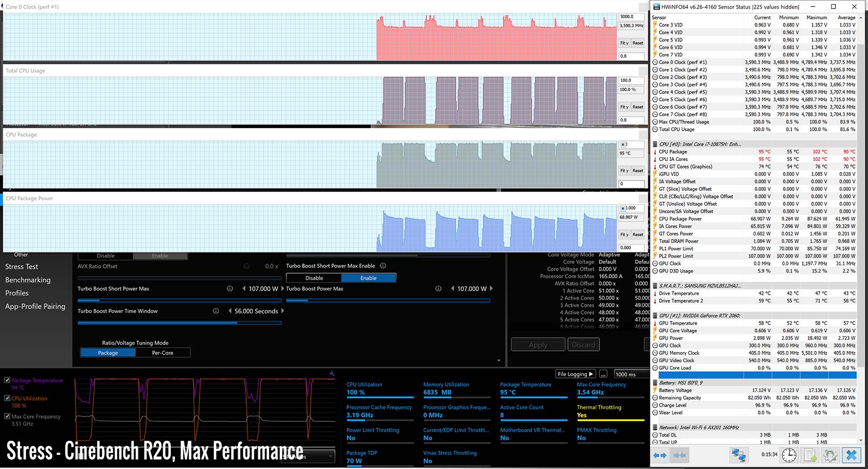Click the Remaining Capacity sensor icon

click(655, 398)
